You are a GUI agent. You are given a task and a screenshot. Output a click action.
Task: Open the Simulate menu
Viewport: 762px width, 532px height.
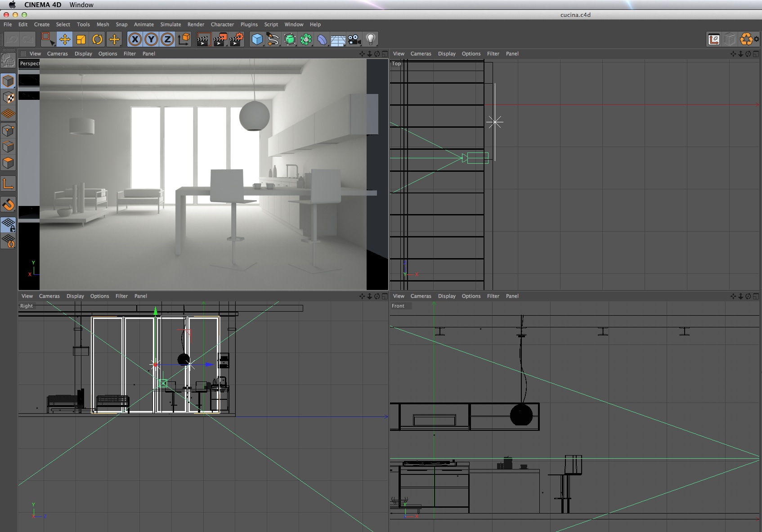click(x=170, y=24)
